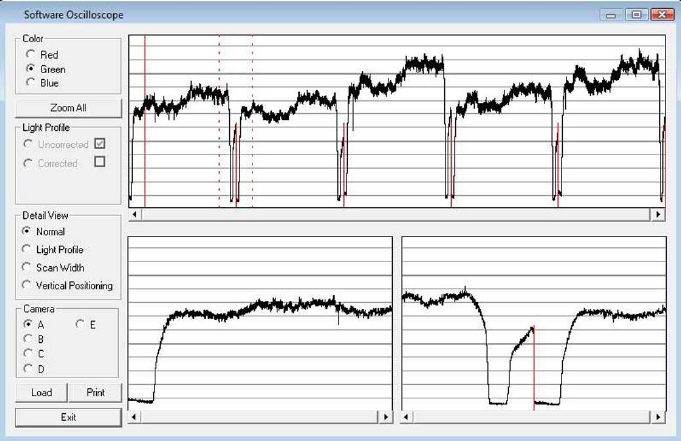Click left arrow of top graph scrollbar
This screenshot has height=441, width=681.
[135, 214]
